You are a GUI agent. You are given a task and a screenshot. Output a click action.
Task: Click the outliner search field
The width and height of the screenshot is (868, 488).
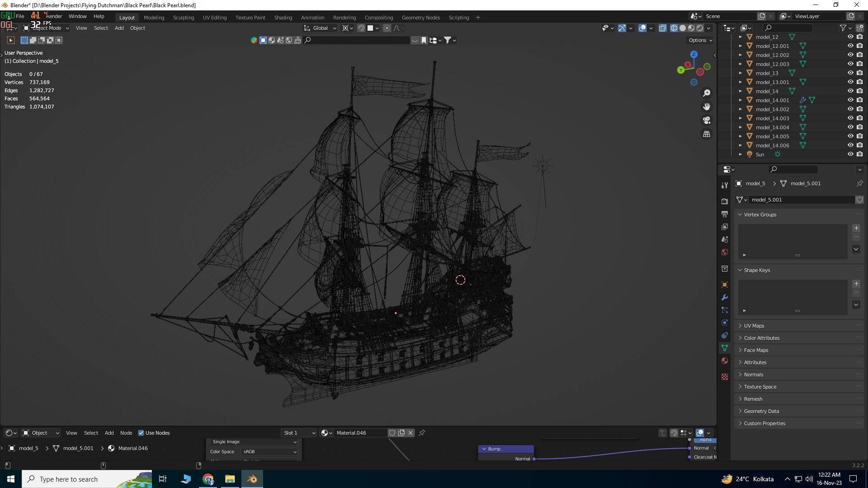(788, 28)
